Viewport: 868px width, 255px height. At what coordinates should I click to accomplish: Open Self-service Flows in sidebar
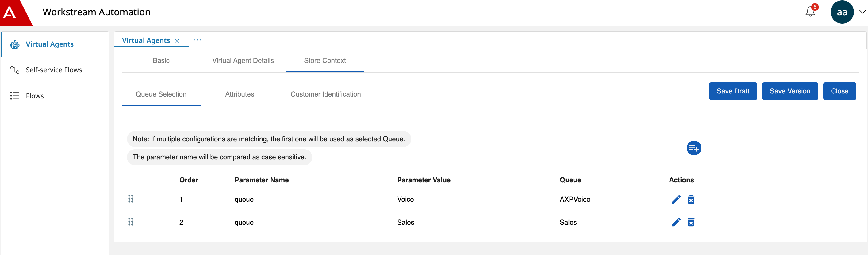54,70
